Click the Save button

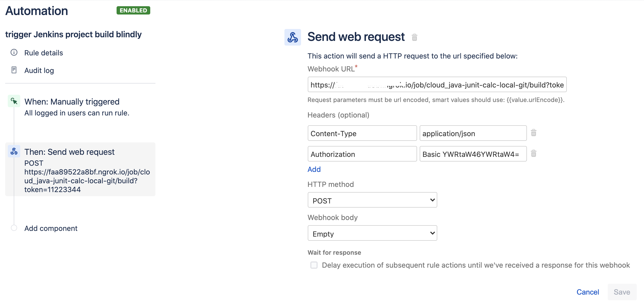coord(622,292)
